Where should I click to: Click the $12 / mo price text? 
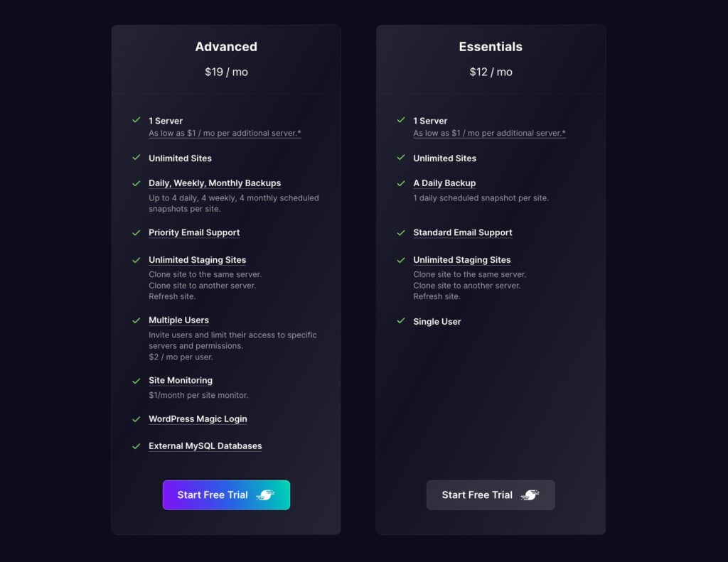tap(491, 72)
